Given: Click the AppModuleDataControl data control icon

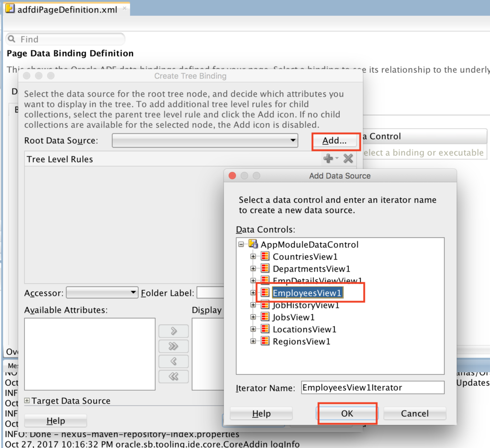Looking at the screenshot, I should [x=252, y=244].
